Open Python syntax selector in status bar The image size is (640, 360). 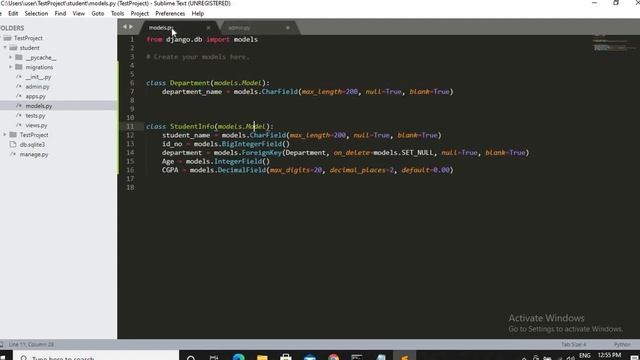tap(622, 344)
